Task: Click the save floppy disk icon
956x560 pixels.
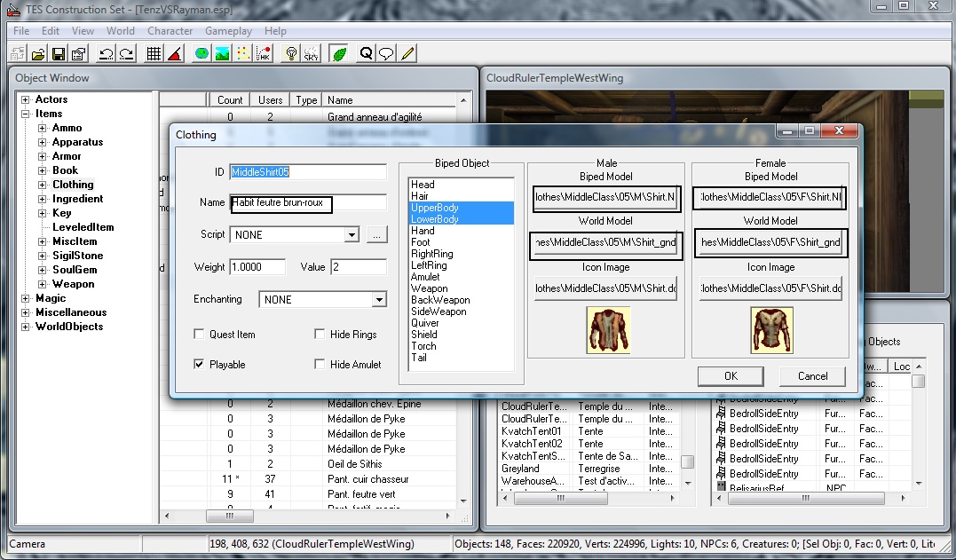Action: tap(59, 54)
